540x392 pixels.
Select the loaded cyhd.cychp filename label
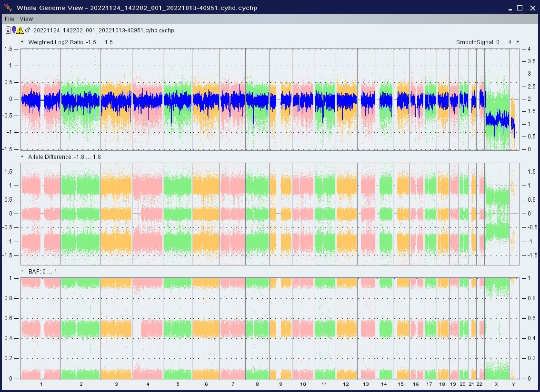(x=103, y=30)
